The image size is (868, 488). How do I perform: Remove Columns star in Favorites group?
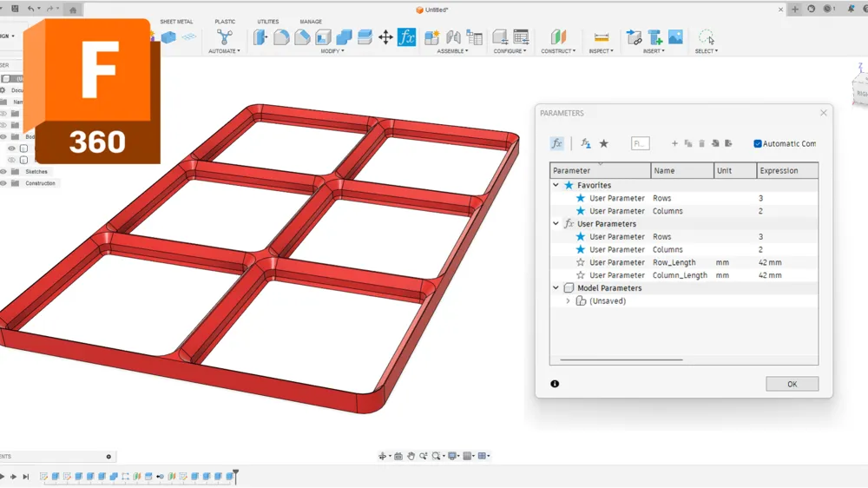(580, 210)
